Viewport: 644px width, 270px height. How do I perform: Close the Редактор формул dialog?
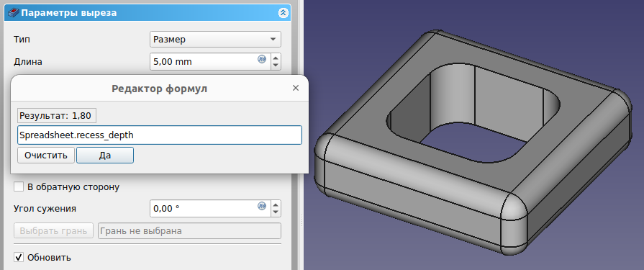pyautogui.click(x=295, y=88)
